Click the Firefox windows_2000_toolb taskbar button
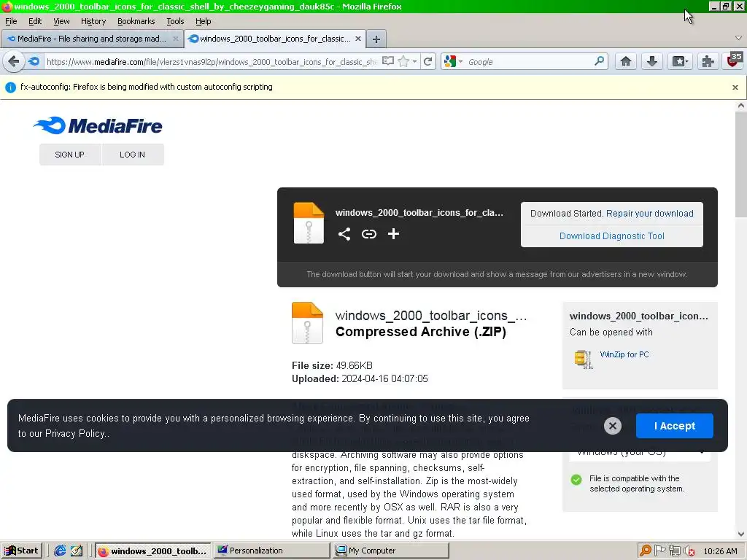This screenshot has width=747, height=560. [x=152, y=551]
